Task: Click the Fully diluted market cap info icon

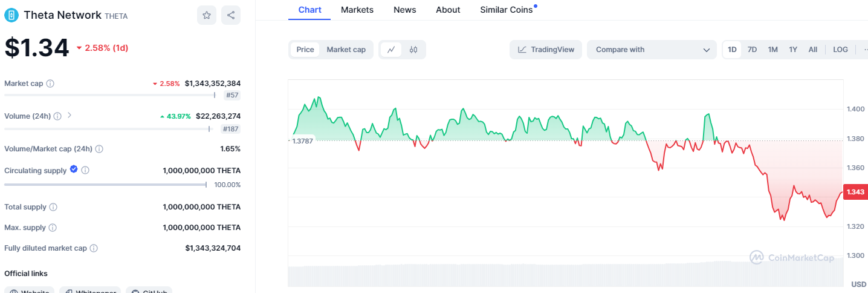Action: coord(94,248)
